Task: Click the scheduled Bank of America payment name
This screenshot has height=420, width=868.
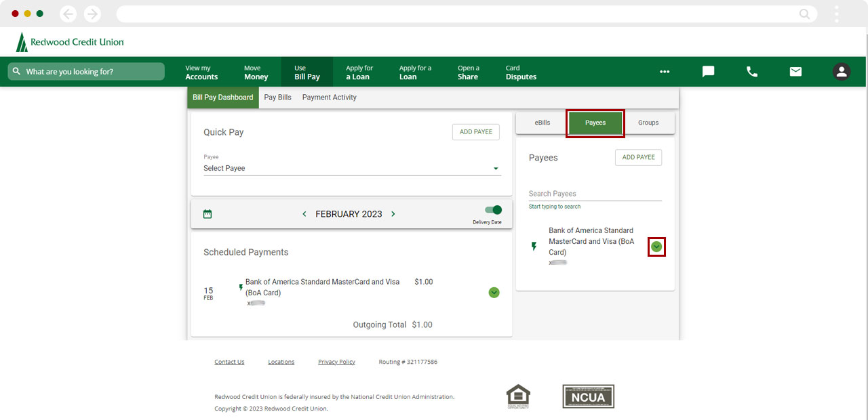Action: [x=323, y=287]
